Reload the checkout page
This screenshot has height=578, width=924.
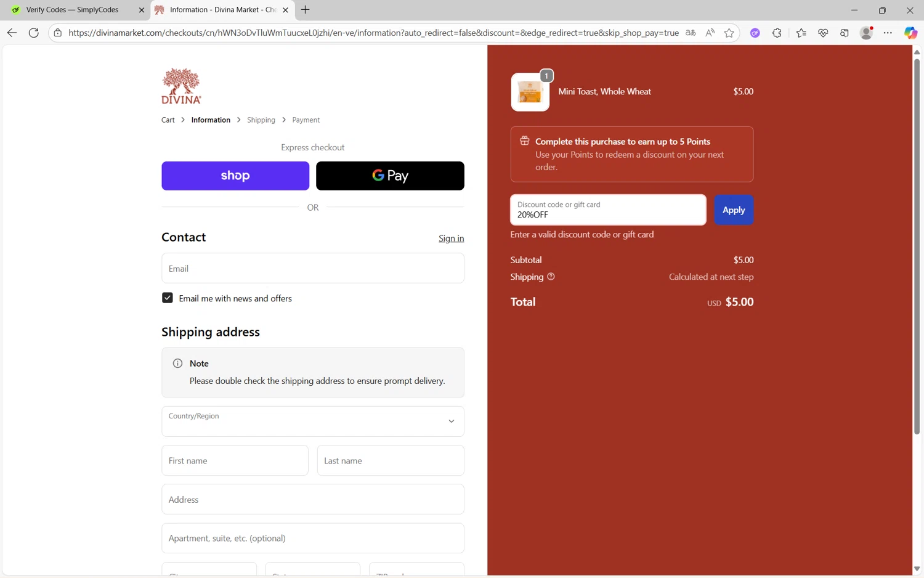[34, 33]
